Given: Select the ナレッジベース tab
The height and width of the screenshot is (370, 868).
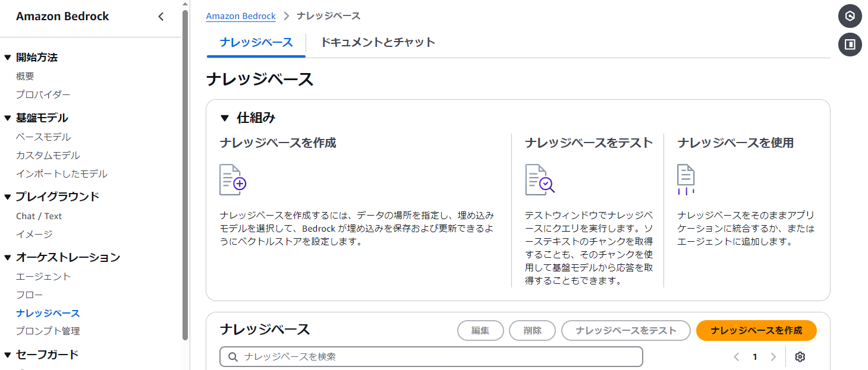Looking at the screenshot, I should [256, 42].
